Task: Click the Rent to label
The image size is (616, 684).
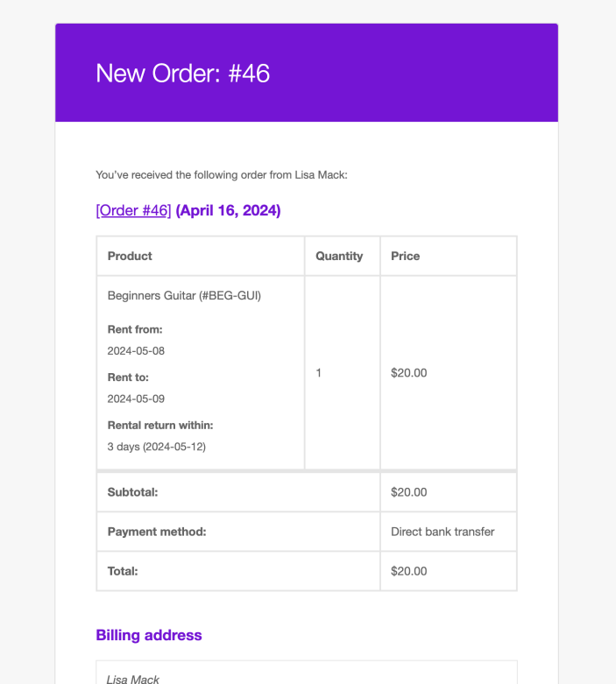Action: (128, 377)
